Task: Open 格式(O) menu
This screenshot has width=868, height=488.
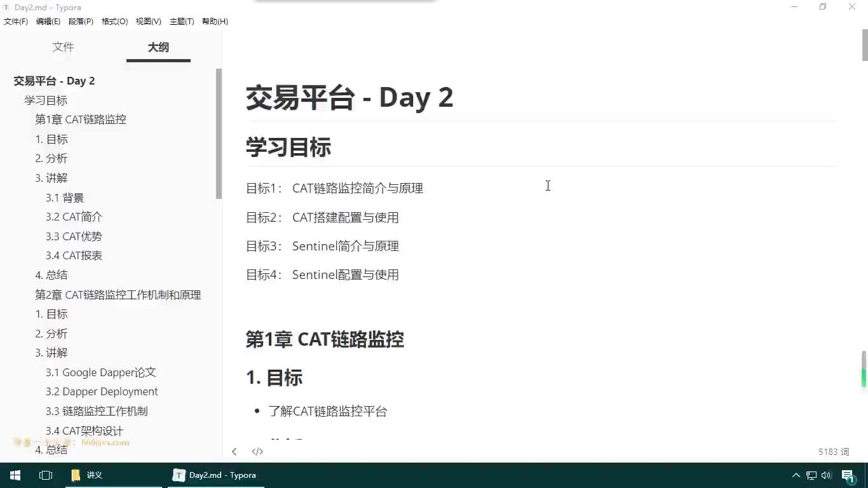Action: [x=114, y=22]
